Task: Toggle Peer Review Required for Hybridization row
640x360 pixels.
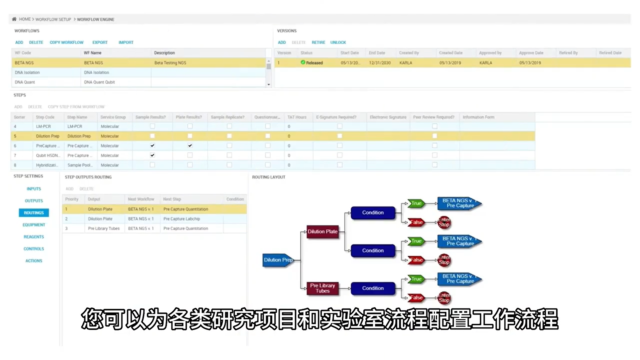Action: [435, 165]
